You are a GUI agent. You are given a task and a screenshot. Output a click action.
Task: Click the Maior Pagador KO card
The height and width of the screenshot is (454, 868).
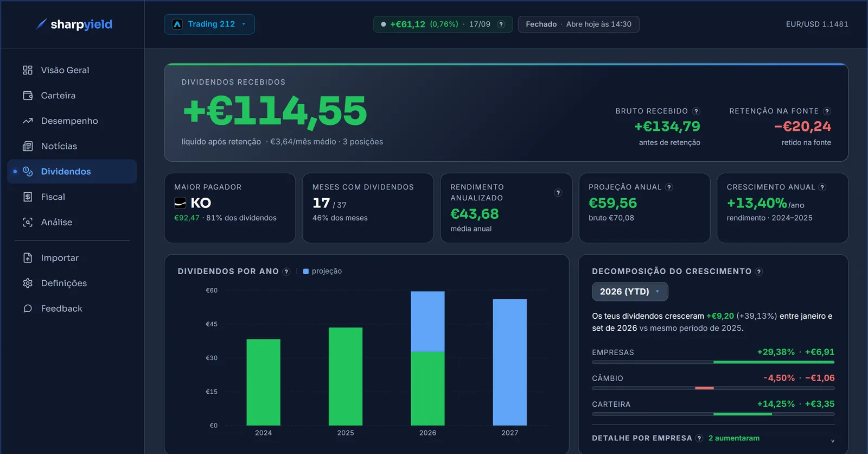(x=230, y=208)
